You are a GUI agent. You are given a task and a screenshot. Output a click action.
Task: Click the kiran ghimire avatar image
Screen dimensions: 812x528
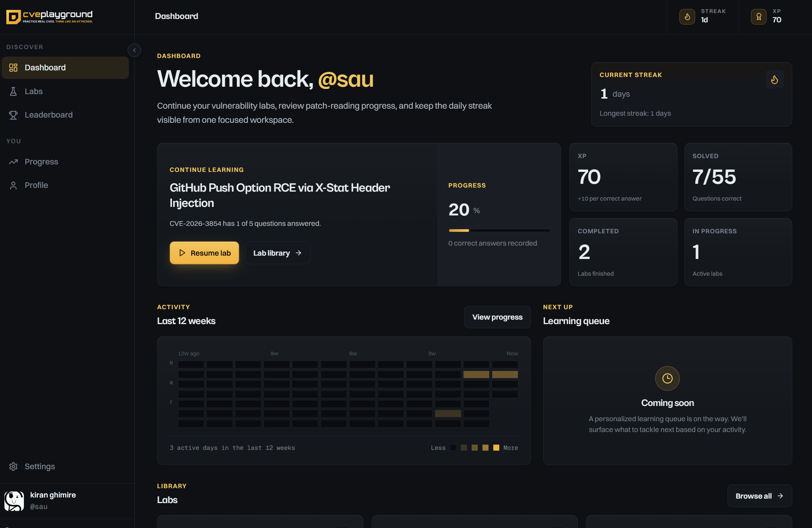click(14, 501)
